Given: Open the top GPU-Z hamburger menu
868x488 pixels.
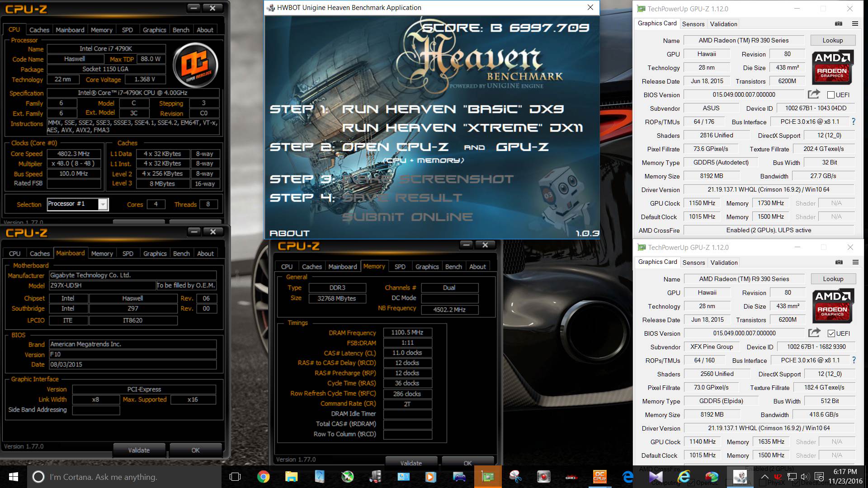Looking at the screenshot, I should (855, 23).
